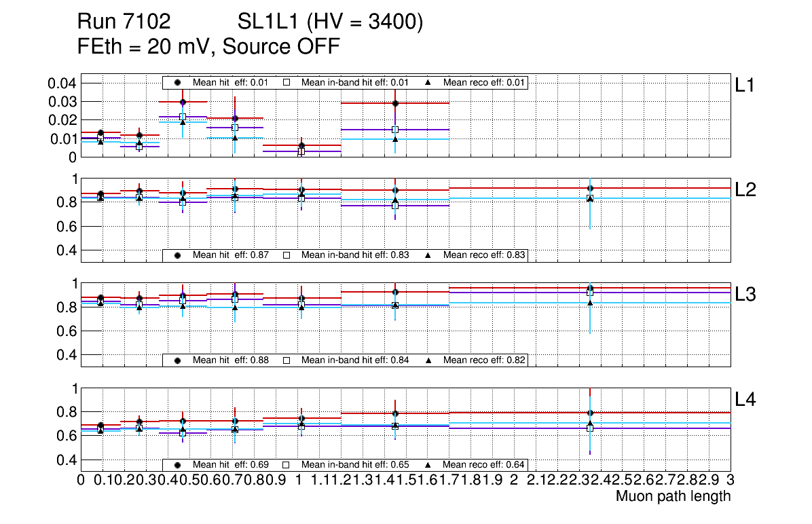812x524 pixels.
Task: Click the triangle marker in L3 legend
Action: [x=428, y=360]
